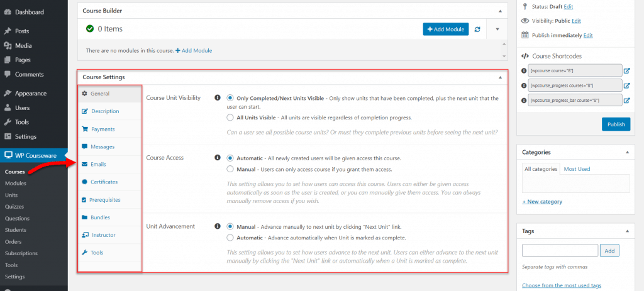Switch to the Most Used categories tab
Image resolution: width=644 pixels, height=291 pixels.
(577, 169)
